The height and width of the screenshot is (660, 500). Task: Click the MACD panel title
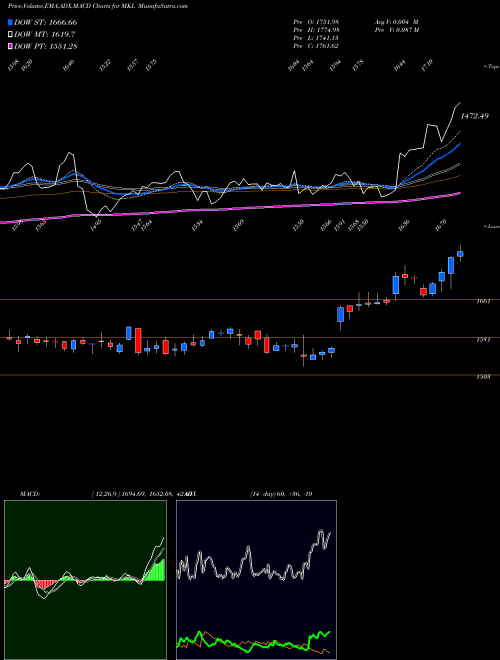(x=30, y=494)
